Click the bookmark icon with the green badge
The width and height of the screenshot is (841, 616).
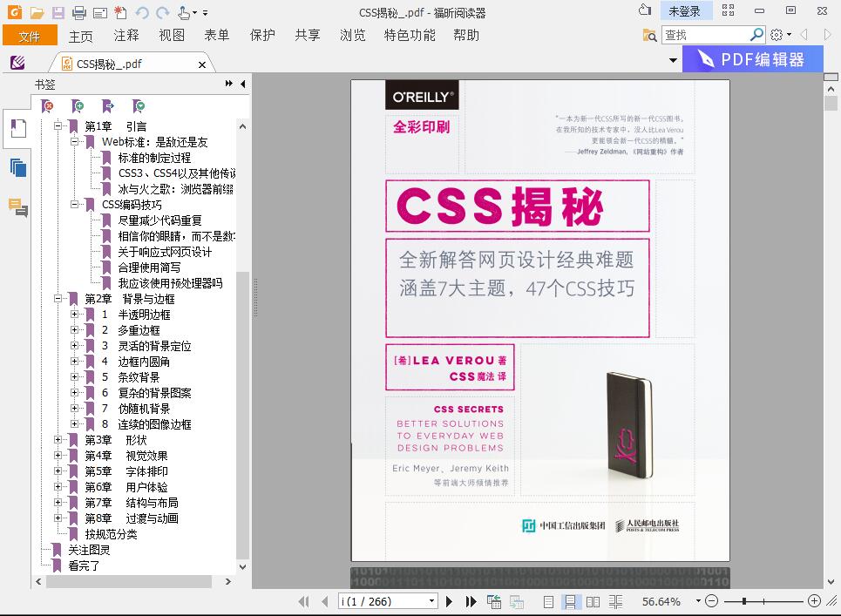(139, 106)
